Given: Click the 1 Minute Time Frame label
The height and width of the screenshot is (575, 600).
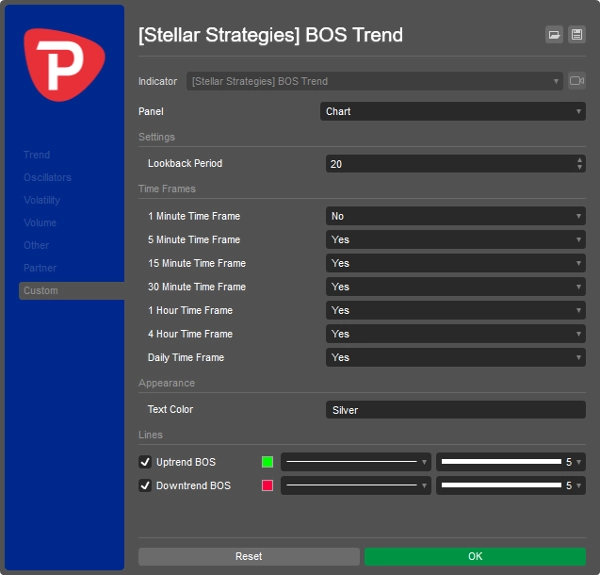Looking at the screenshot, I should (x=194, y=216).
